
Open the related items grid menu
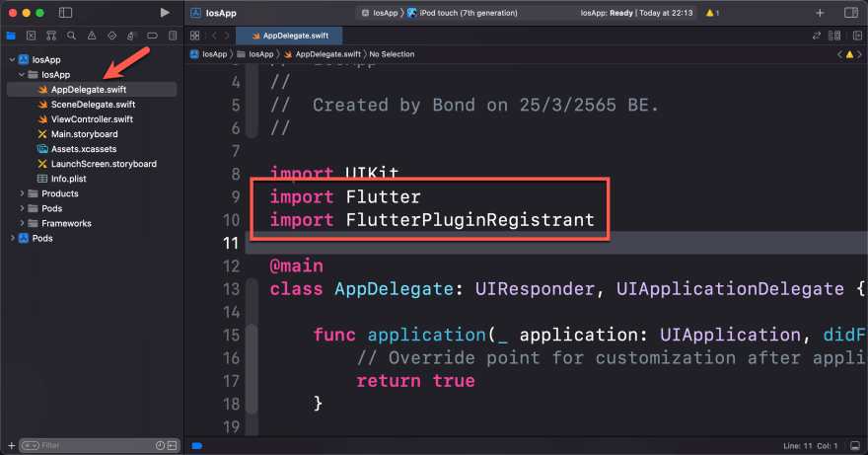pos(195,36)
